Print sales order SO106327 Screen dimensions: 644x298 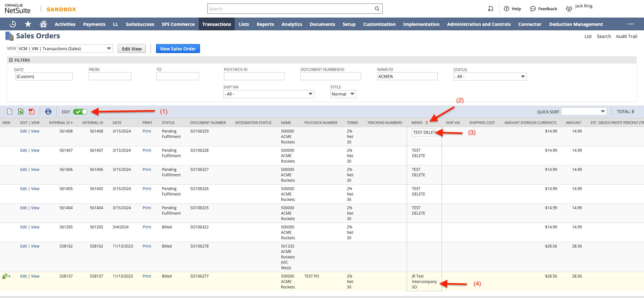(147, 170)
